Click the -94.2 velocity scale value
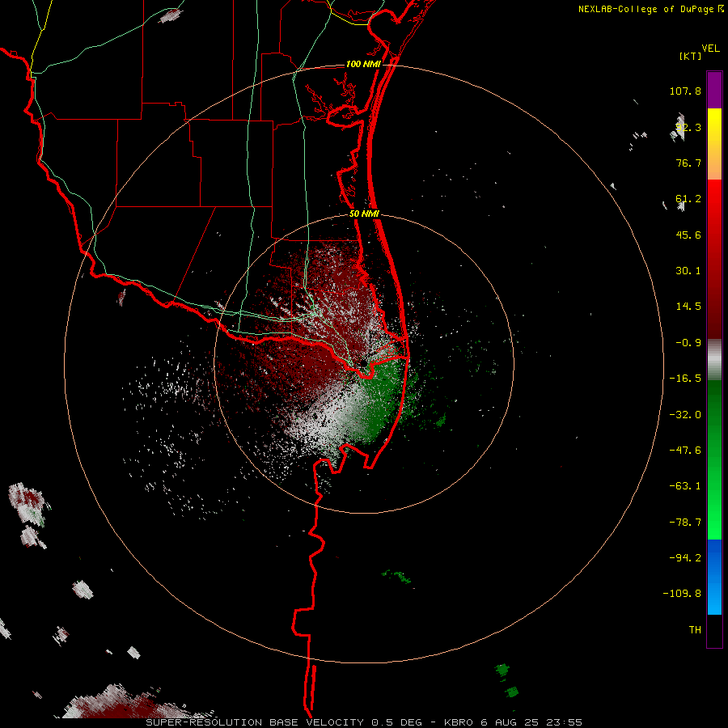This screenshot has width=728, height=728. [685, 558]
